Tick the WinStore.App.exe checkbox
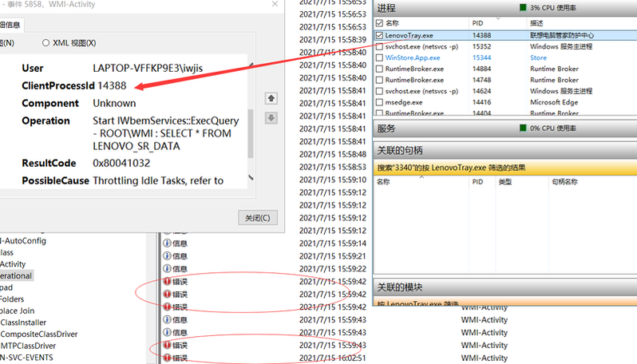 click(380, 57)
